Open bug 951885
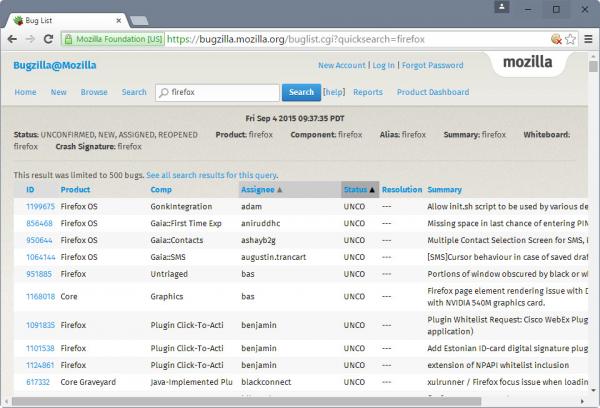 [39, 274]
